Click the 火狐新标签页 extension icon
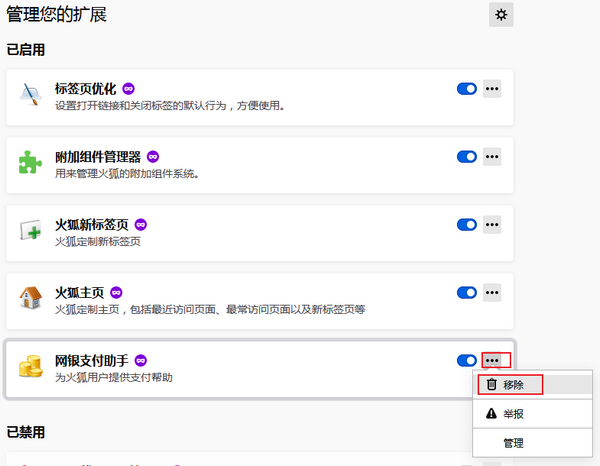This screenshot has width=600, height=466. (30, 231)
